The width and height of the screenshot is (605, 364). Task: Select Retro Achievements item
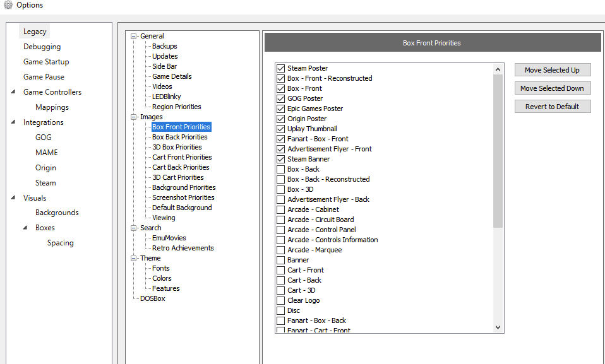pyautogui.click(x=183, y=248)
